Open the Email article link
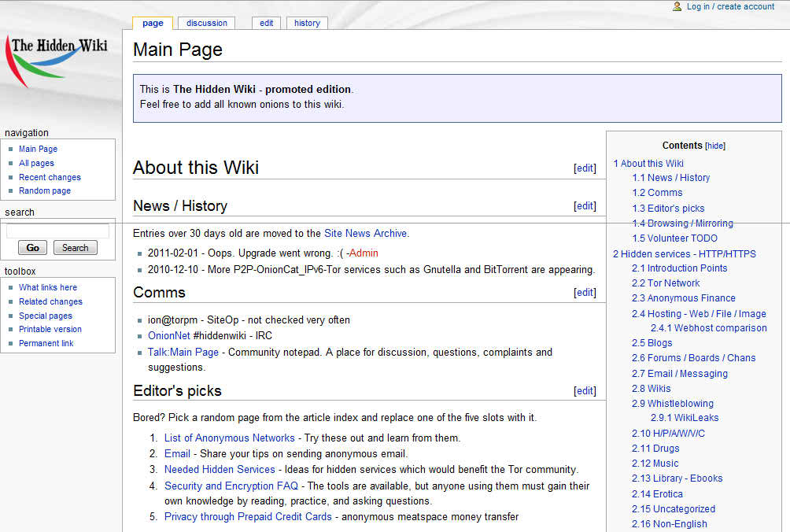The width and height of the screenshot is (790, 532). (x=177, y=454)
